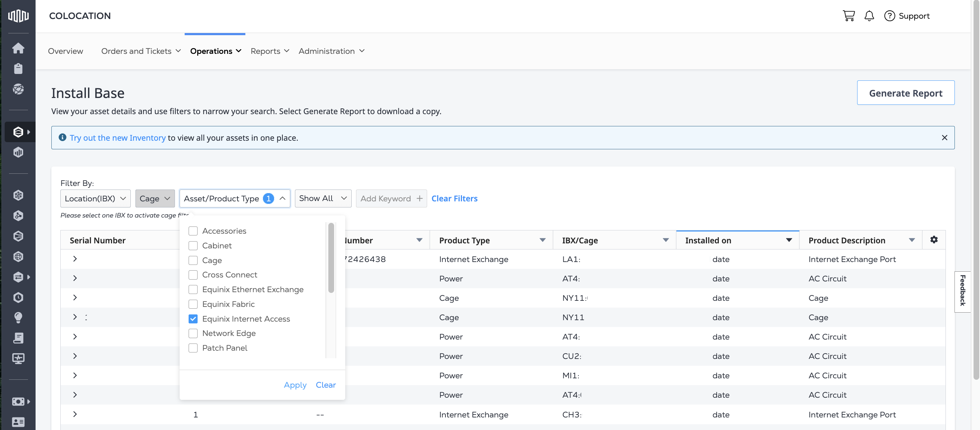Click the home icon in sidebar
Screen dimensions: 980x430
tap(18, 48)
